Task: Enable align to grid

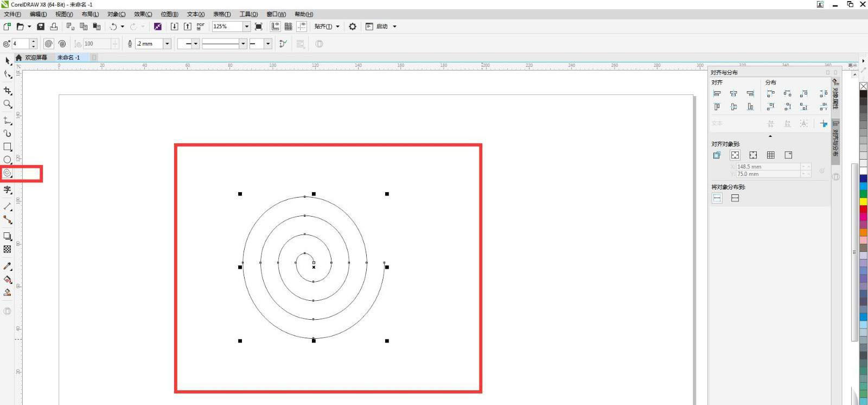Action: click(771, 155)
